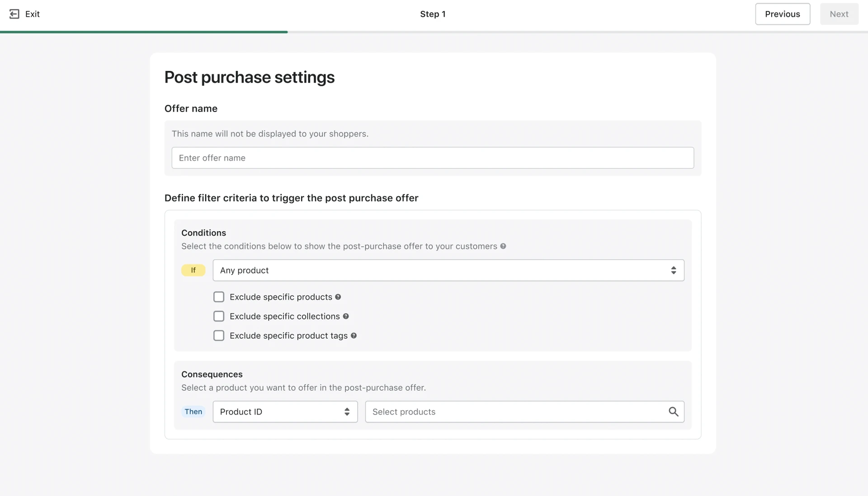Viewport: 868px width, 496px height.
Task: Enable Exclude specific products checkbox
Action: [219, 297]
